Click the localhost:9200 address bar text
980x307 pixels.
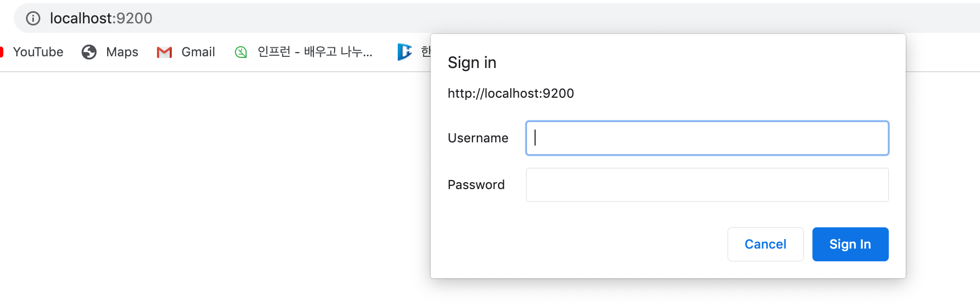coord(101,19)
